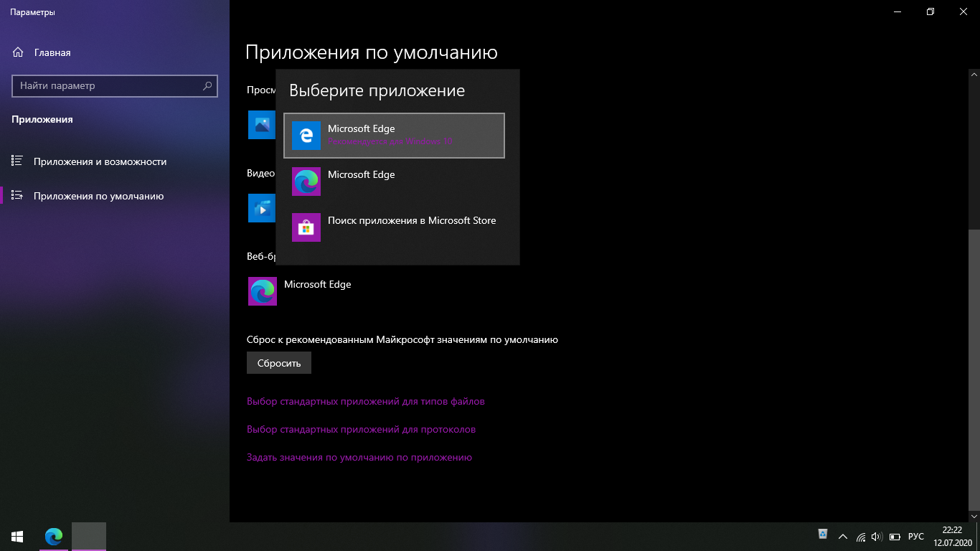Click the settings page scrollbar down arrow
980x551 pixels.
click(x=974, y=517)
